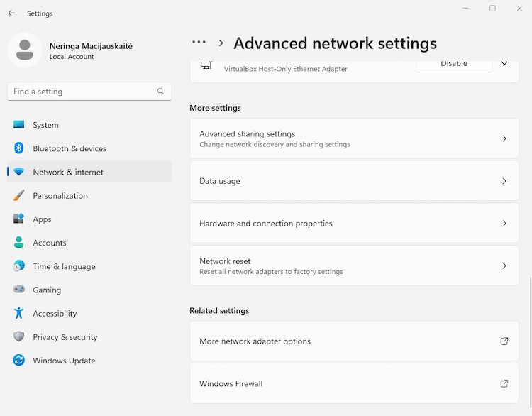Click the Accessibility figure icon
Screen dimensions: 532x416
pos(18,313)
